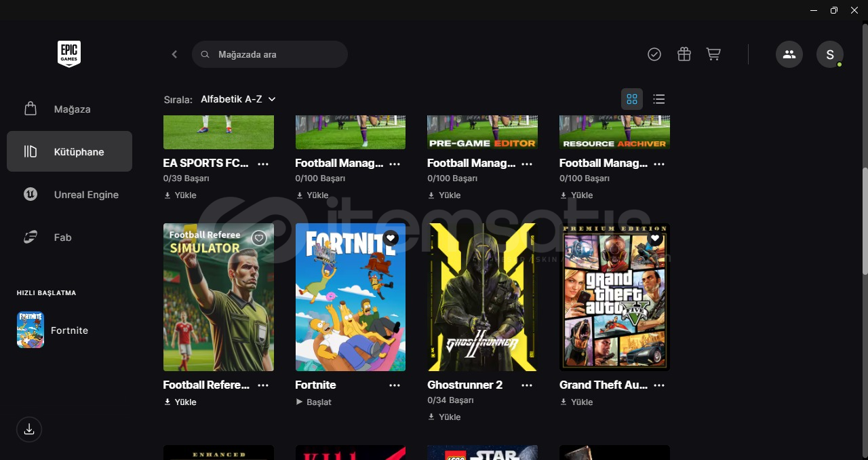Click the Kütüphane library icon
The width and height of the screenshot is (868, 460).
pyautogui.click(x=31, y=151)
